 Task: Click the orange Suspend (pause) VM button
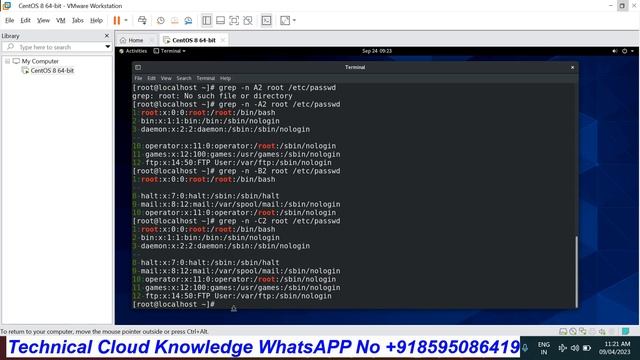[117, 20]
